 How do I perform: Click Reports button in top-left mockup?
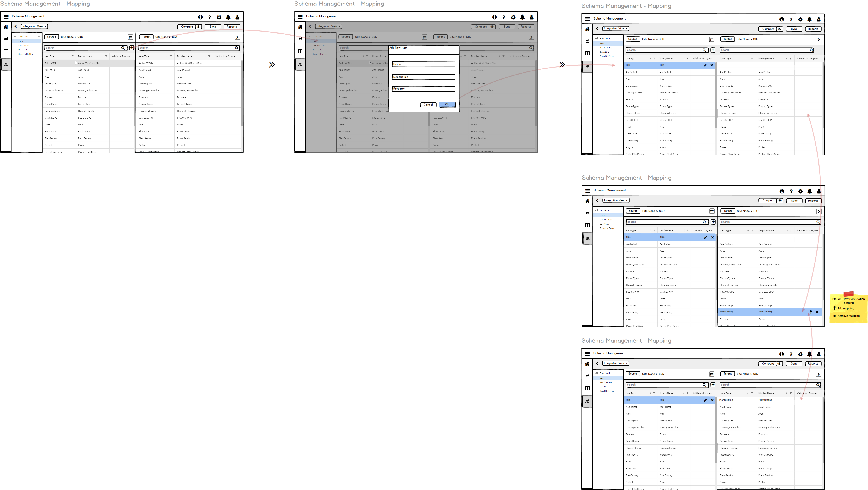[232, 27]
